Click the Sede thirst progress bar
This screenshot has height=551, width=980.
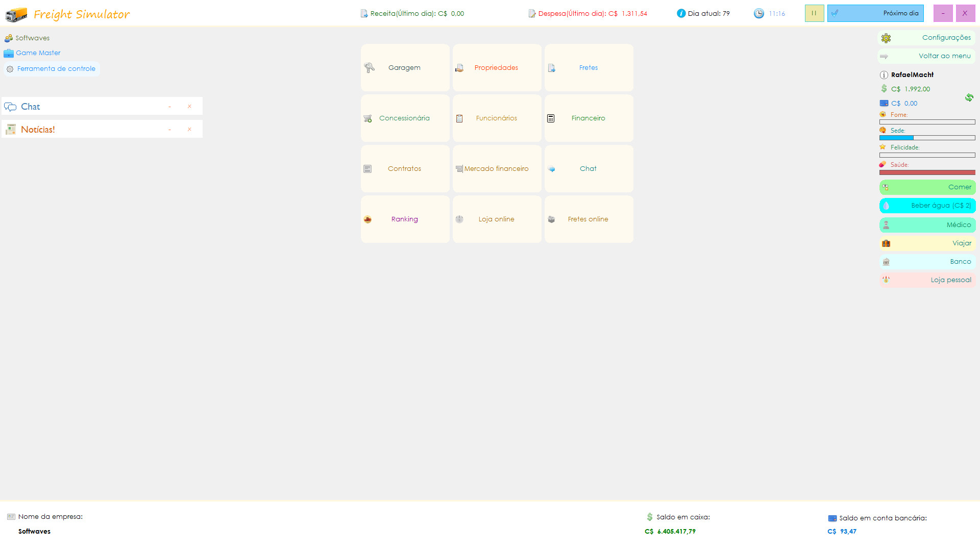point(927,138)
